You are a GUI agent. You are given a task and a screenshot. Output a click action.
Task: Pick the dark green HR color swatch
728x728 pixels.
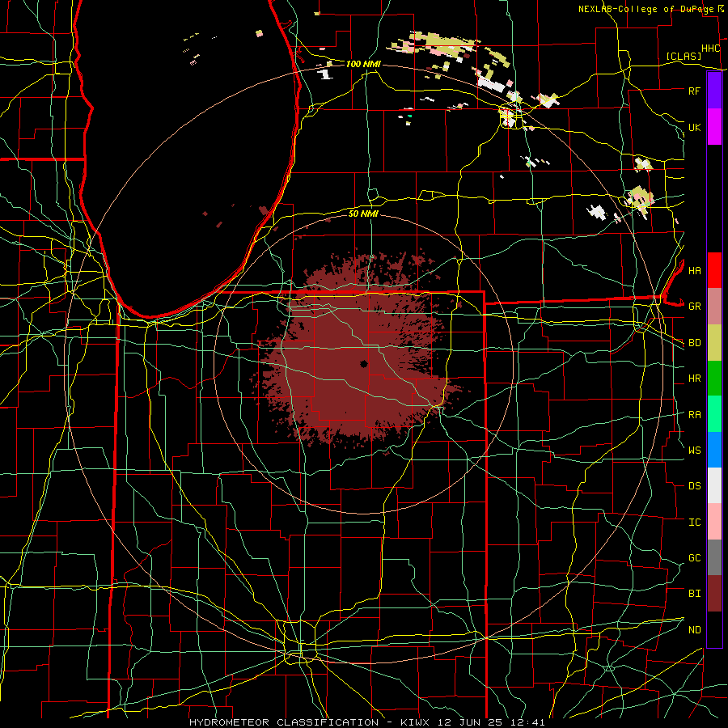point(714,379)
